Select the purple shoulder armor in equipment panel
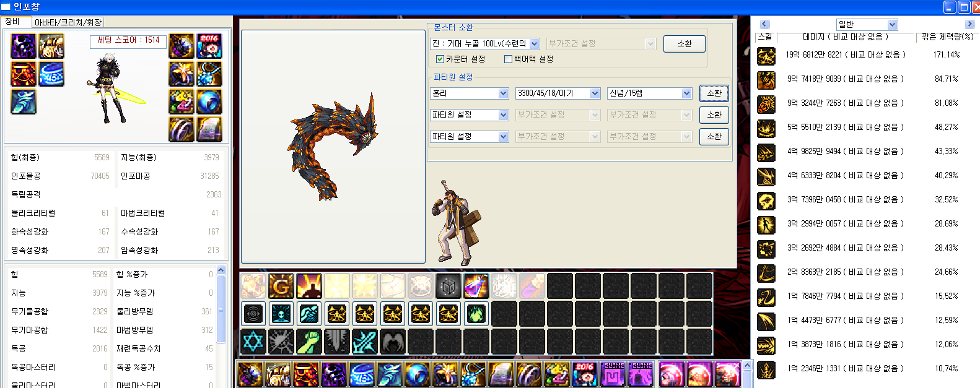This screenshot has width=980, height=388. (x=24, y=46)
